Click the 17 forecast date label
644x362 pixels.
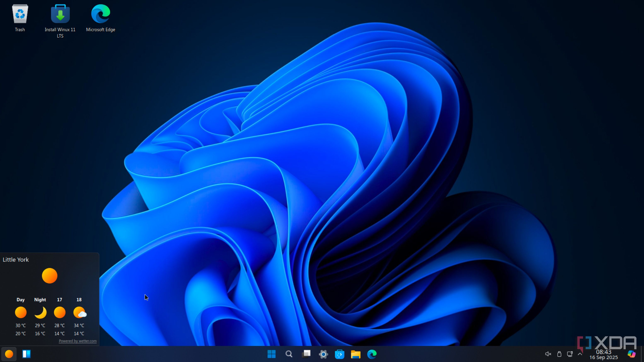pyautogui.click(x=59, y=300)
